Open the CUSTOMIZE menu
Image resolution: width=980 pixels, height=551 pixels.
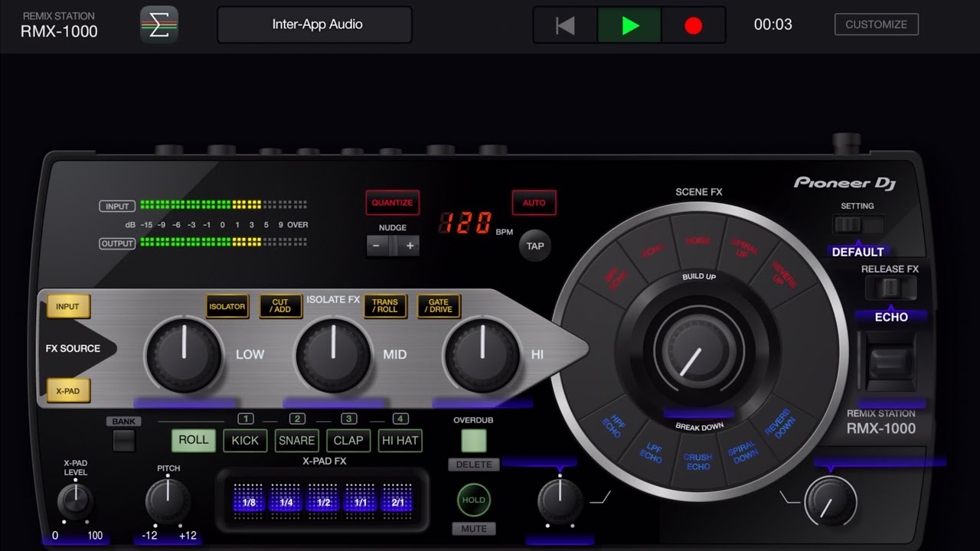pos(876,24)
